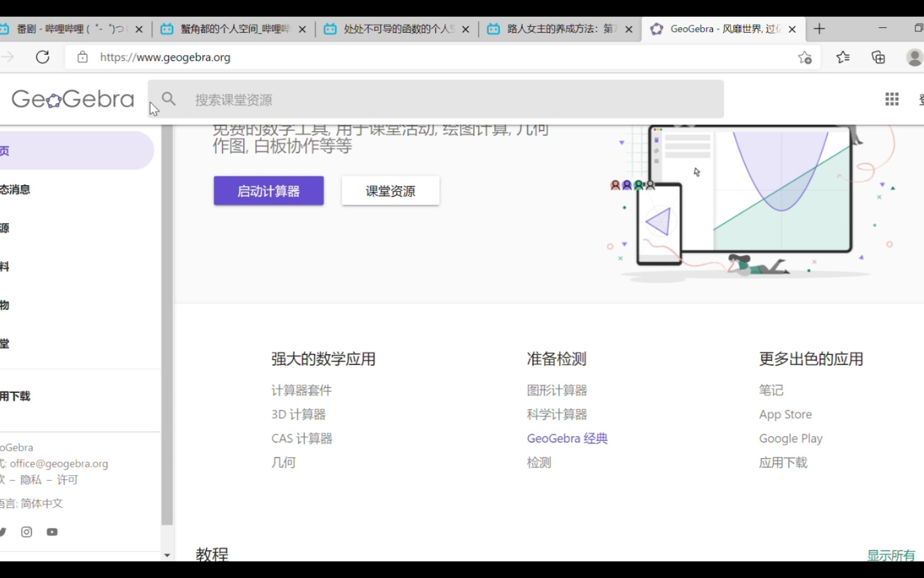Open the 几何 link
Viewport: 924px width, 578px height.
coord(283,462)
